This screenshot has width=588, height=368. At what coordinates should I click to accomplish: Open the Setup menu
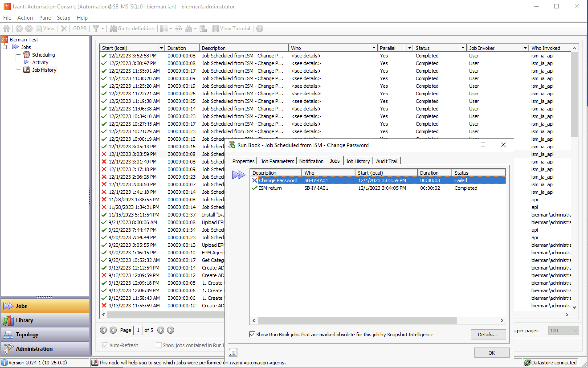pyautogui.click(x=63, y=18)
